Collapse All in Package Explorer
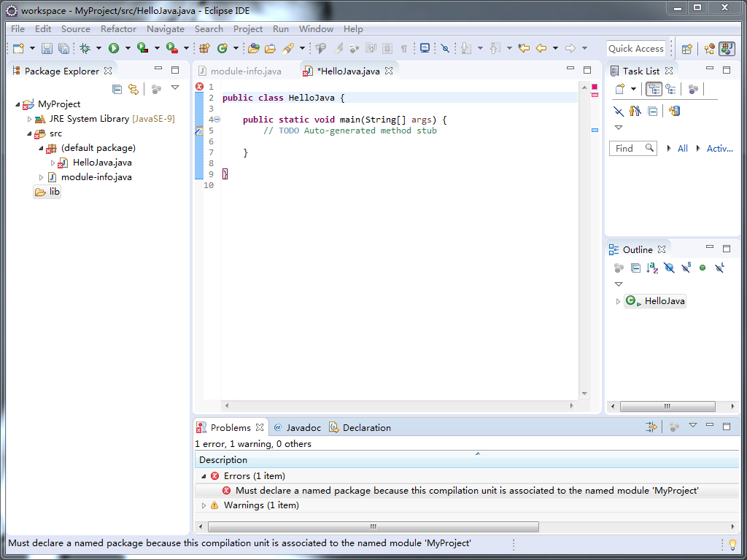The height and width of the screenshot is (560, 747). [117, 89]
